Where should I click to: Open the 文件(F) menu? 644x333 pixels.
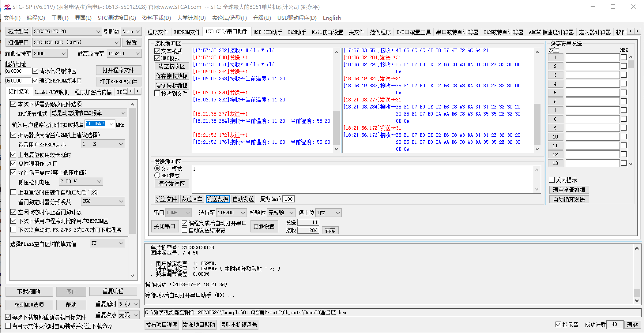[12, 18]
